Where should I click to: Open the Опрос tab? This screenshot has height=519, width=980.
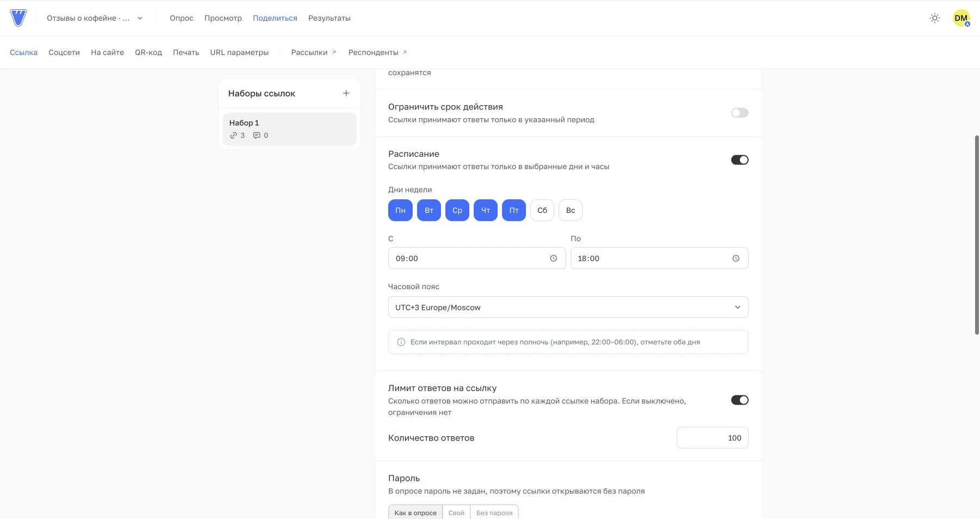[x=181, y=18]
